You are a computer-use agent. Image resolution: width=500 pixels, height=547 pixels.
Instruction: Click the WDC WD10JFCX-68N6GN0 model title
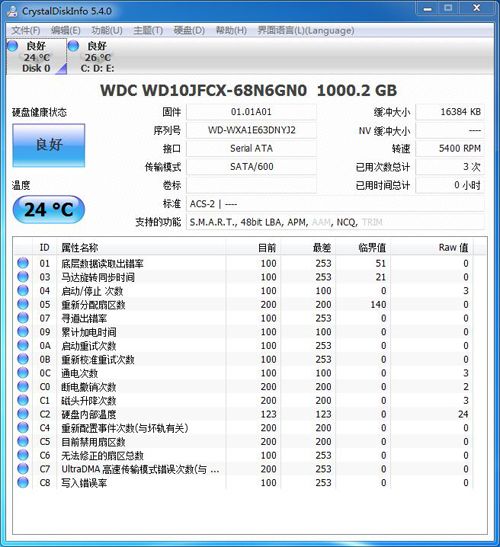(203, 91)
